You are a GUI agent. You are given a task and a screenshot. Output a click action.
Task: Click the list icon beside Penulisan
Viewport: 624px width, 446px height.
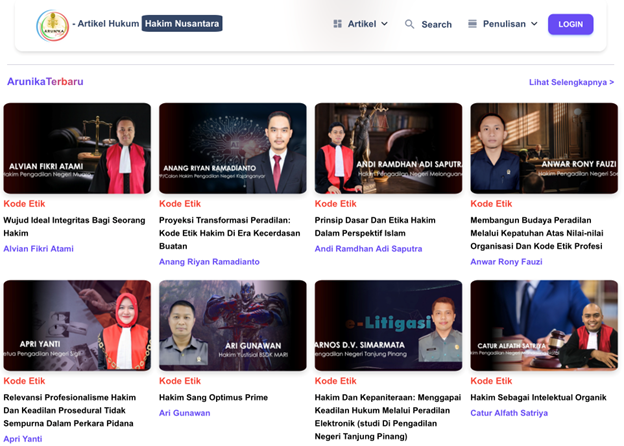(x=472, y=23)
